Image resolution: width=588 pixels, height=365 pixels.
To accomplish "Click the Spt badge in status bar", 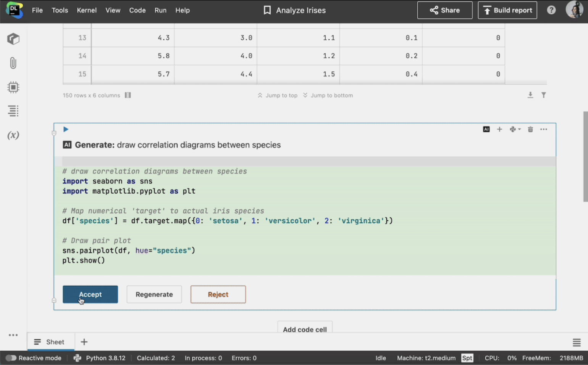I will (467, 358).
